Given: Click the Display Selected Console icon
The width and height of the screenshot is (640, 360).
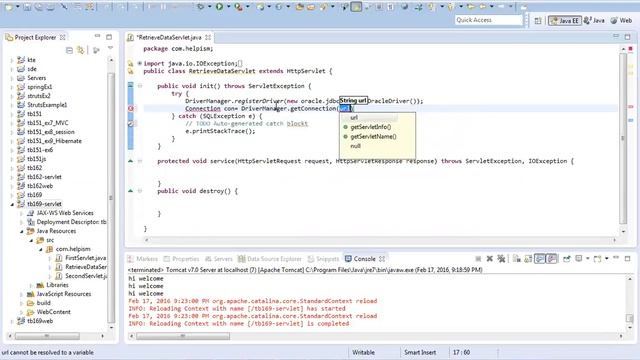Looking at the screenshot, I should [579, 259].
